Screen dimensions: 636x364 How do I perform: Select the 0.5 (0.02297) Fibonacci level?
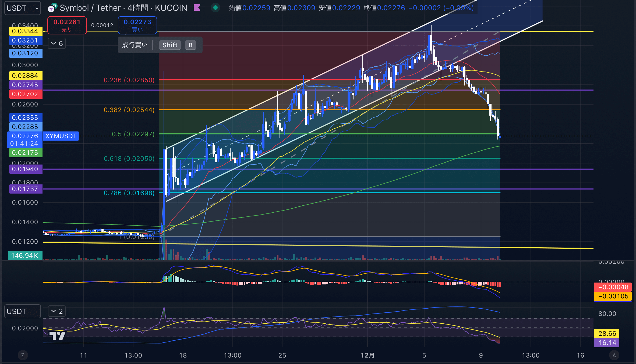133,134
